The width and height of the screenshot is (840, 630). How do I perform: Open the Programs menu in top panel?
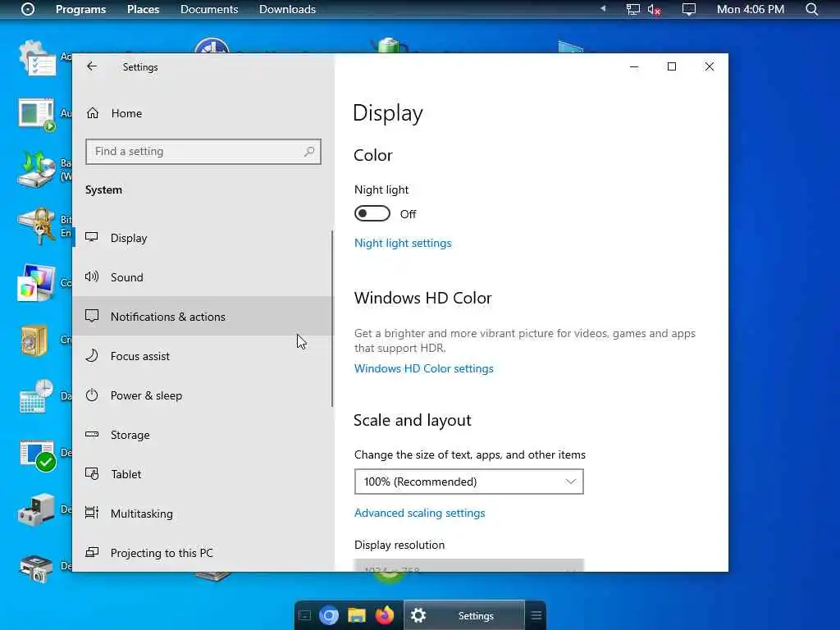81,9
